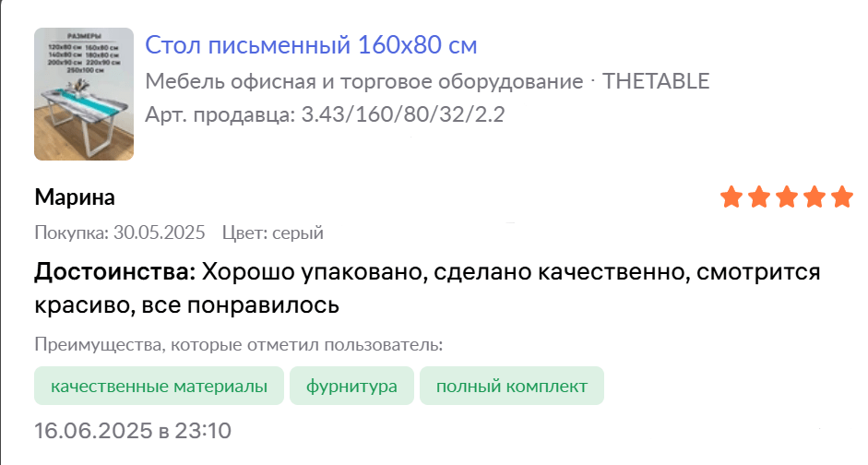The image size is (868, 465).
Task: Click the bold 'Достоинства:' label
Action: [115, 272]
